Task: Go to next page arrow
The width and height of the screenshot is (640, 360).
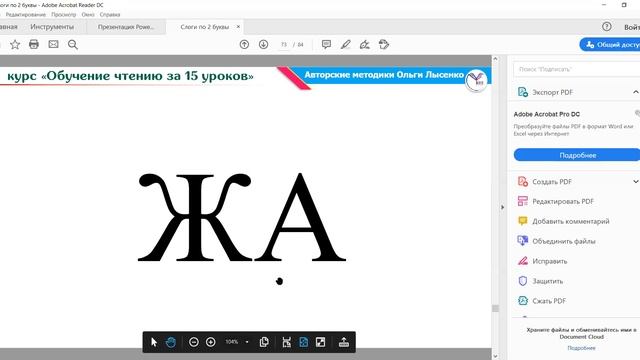Action: coord(263,44)
